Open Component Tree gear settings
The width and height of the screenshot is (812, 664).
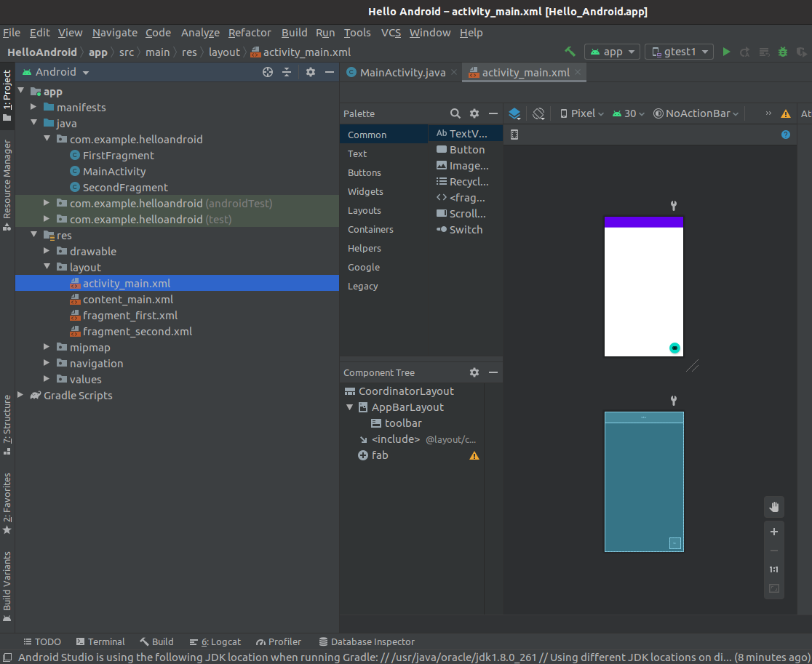474,372
